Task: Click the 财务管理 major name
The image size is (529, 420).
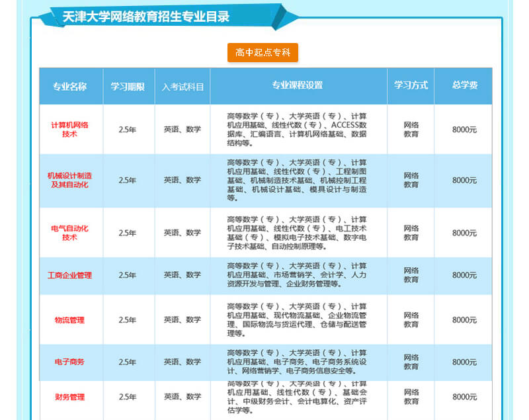Action: click(70, 397)
